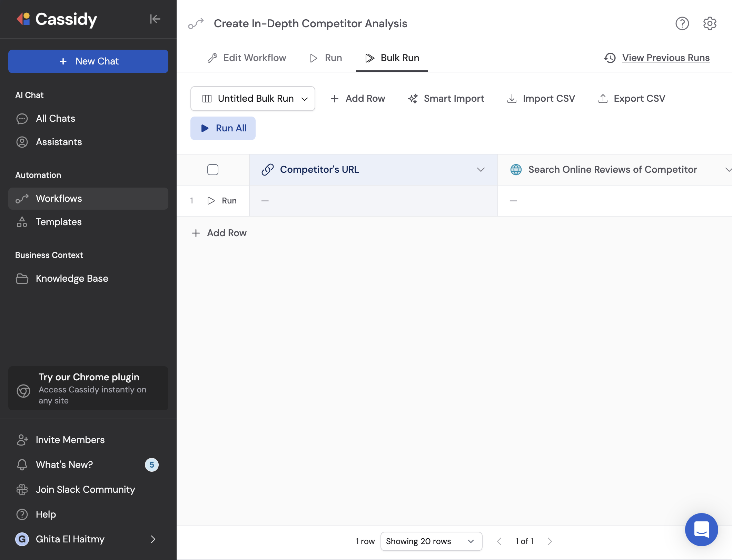Open Untitled Bulk Run dropdown
The image size is (732, 560).
[253, 99]
